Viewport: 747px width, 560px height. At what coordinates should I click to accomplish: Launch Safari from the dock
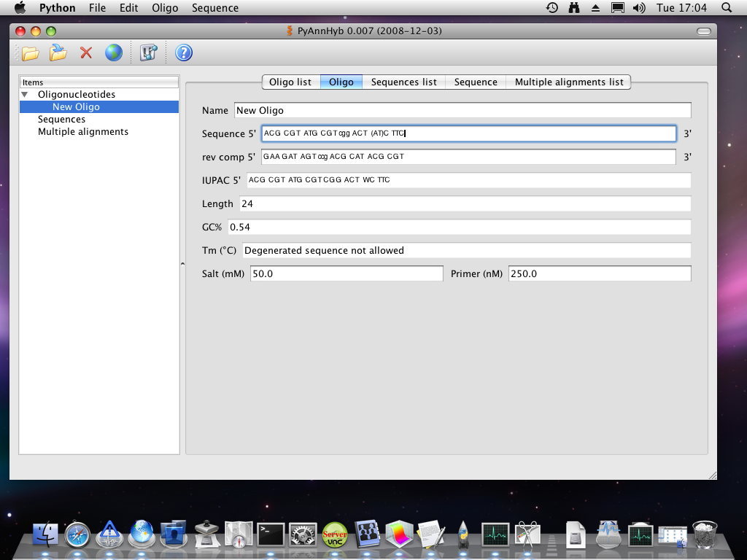pos(77,535)
